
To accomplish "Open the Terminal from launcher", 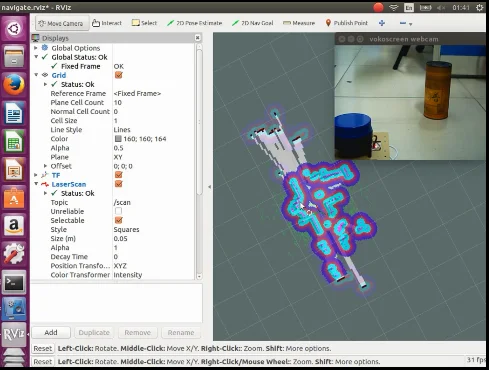I will pos(14,282).
